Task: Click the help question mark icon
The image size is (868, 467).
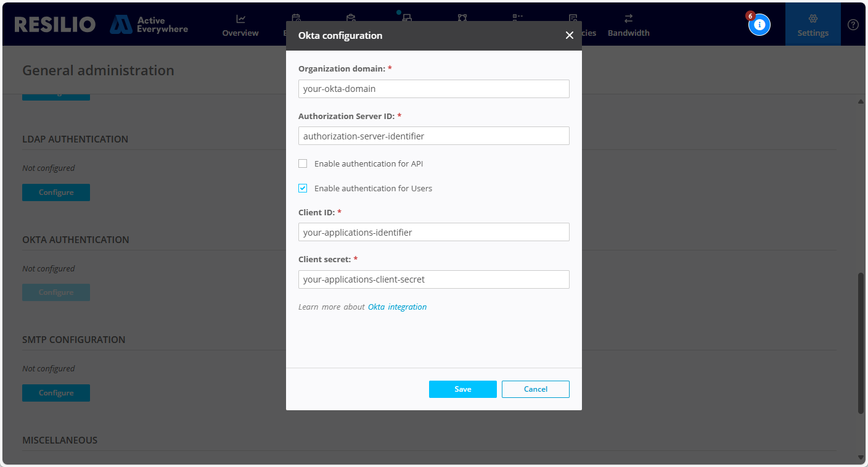Action: [x=853, y=25]
